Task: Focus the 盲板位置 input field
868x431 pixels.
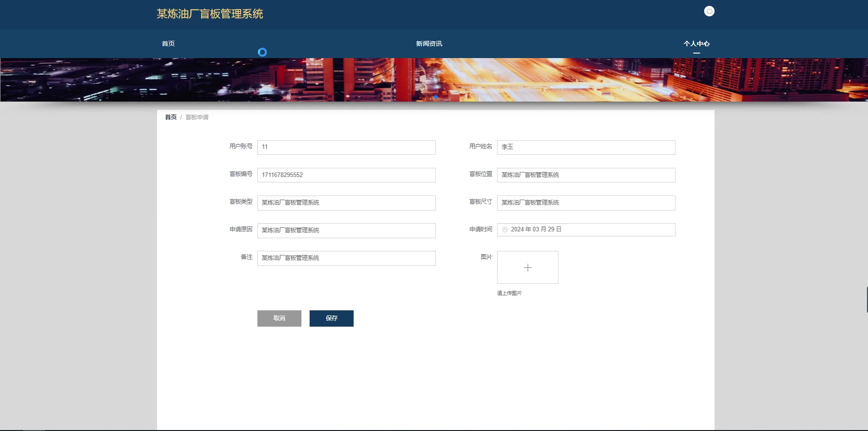Action: (x=586, y=175)
